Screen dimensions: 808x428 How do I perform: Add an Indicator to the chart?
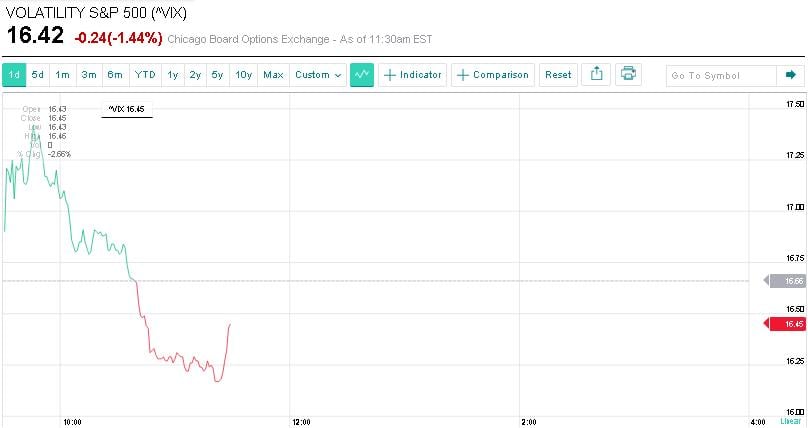[x=413, y=75]
